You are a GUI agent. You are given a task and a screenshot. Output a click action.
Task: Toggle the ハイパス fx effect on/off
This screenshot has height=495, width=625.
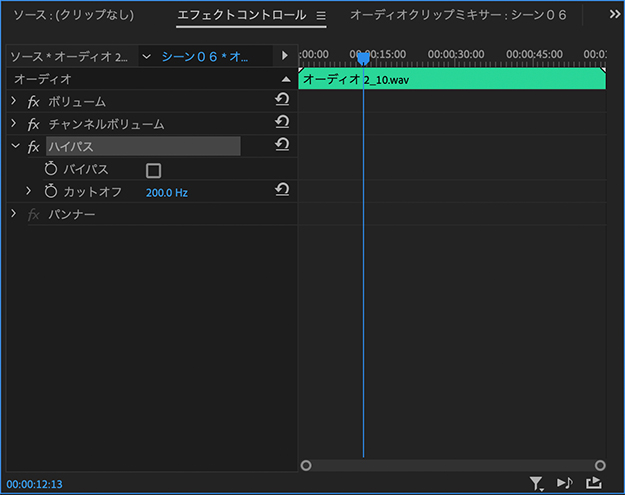pyautogui.click(x=33, y=147)
